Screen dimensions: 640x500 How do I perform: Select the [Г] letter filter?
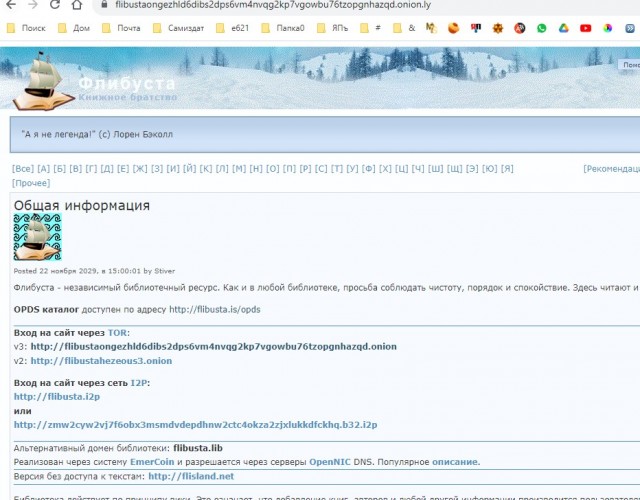click(x=91, y=169)
